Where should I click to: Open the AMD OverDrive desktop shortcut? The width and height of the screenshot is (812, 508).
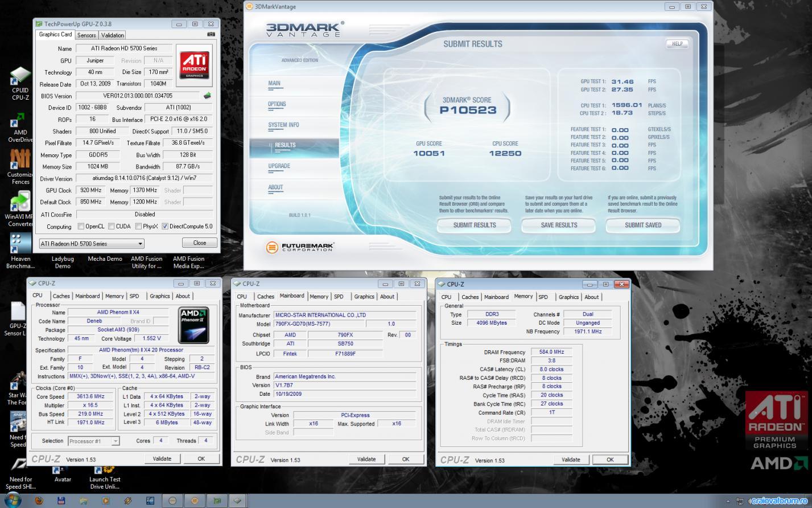tap(20, 126)
